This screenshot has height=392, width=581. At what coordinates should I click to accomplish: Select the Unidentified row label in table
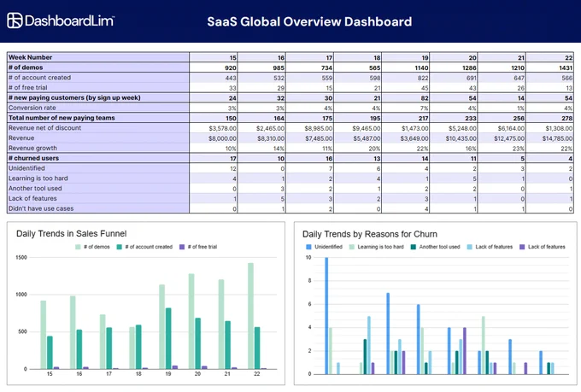tap(26, 168)
